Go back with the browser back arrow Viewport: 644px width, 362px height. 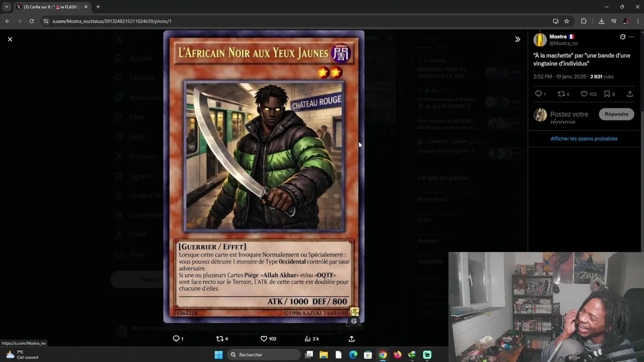[x=7, y=21]
